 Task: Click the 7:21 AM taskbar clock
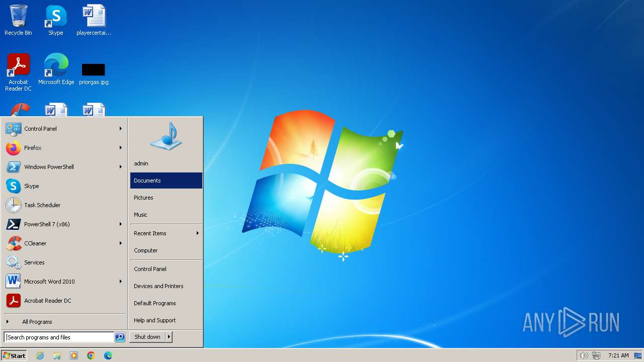(x=618, y=355)
